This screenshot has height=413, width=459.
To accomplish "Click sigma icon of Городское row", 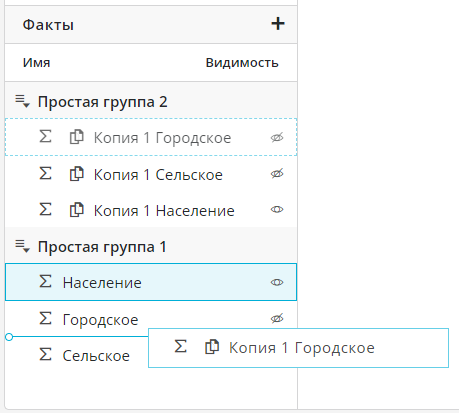I will 45,318.
